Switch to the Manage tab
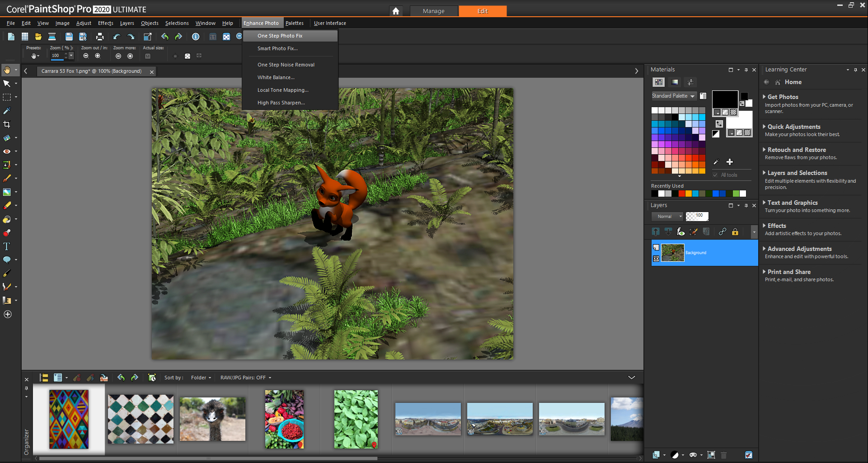 coord(434,11)
